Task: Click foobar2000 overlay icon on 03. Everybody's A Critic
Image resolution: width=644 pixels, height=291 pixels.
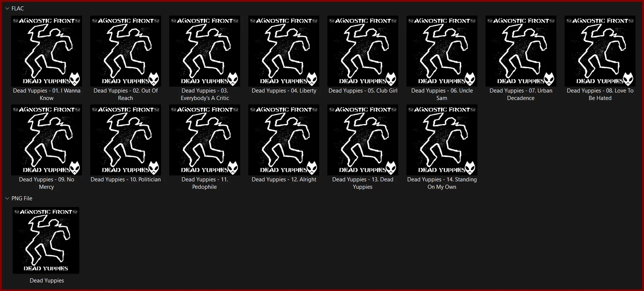Action: (233, 79)
